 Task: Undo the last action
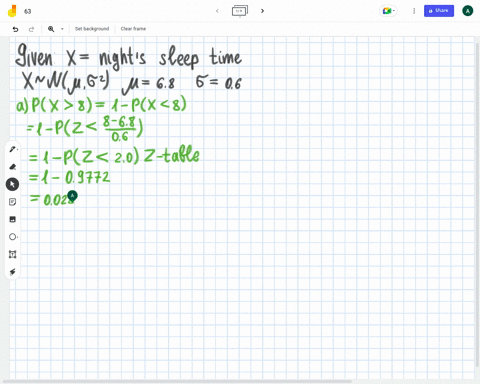tap(15, 29)
